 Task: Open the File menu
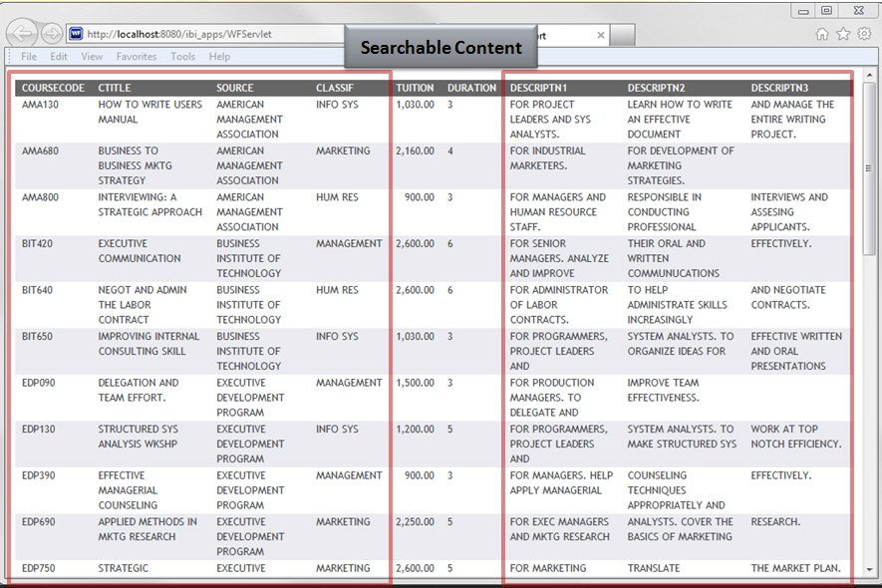click(x=29, y=57)
